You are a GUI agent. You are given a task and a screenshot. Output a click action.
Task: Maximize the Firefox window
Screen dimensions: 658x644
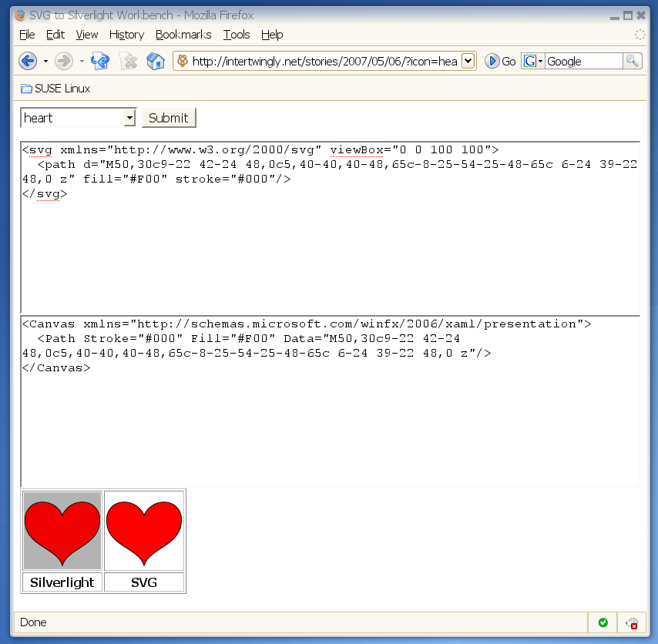pos(628,15)
